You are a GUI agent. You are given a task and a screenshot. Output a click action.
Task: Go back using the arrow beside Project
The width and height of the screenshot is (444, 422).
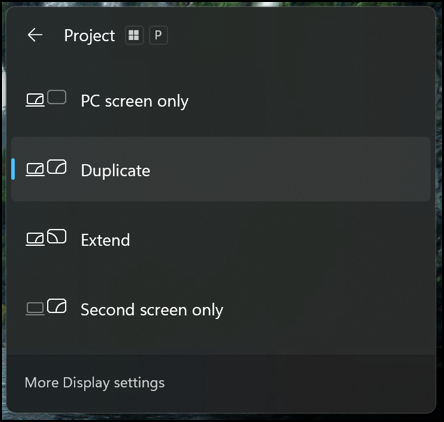[35, 35]
